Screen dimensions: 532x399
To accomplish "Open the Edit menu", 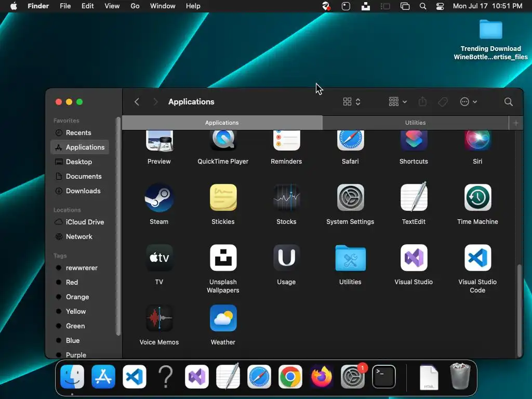I will point(87,6).
